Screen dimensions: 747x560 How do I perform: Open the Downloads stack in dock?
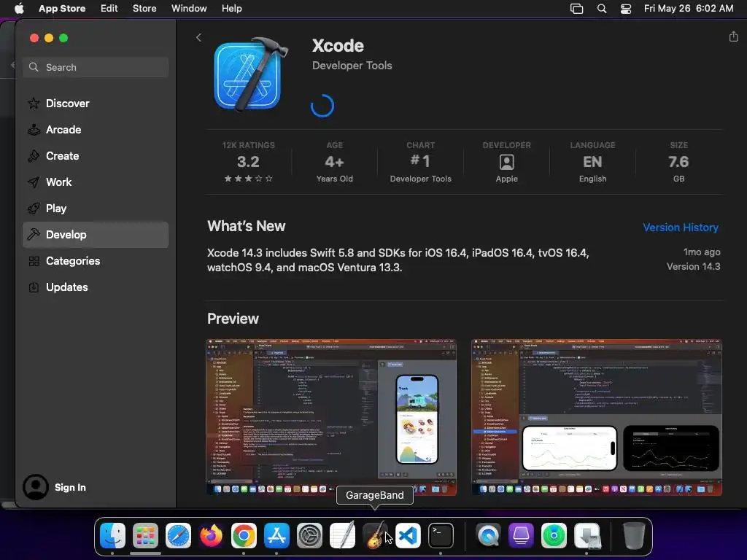(x=587, y=535)
